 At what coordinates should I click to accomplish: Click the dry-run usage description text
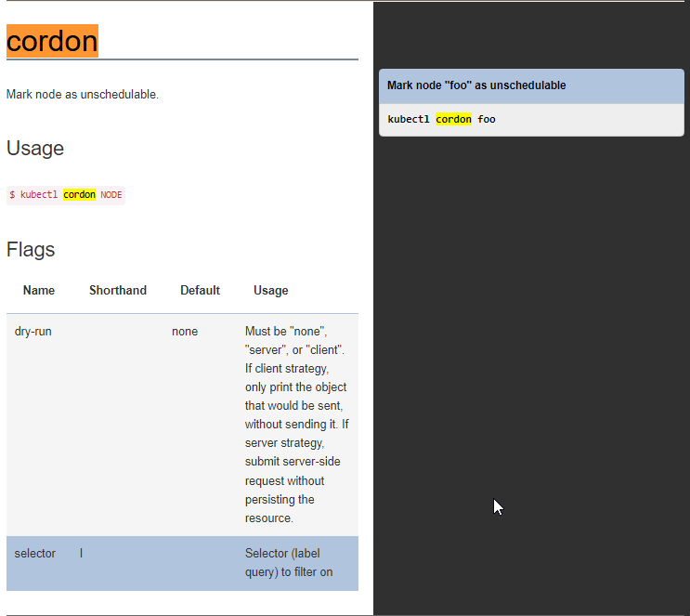click(297, 425)
